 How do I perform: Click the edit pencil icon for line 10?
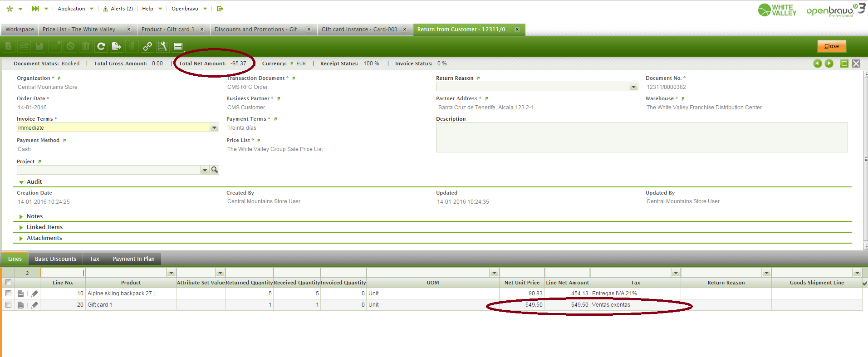click(x=34, y=293)
